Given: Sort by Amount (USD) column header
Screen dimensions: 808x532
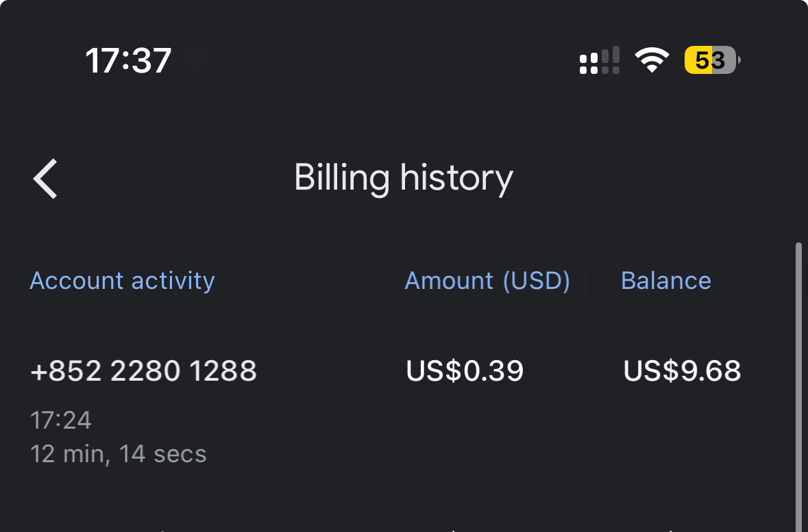Looking at the screenshot, I should [487, 281].
